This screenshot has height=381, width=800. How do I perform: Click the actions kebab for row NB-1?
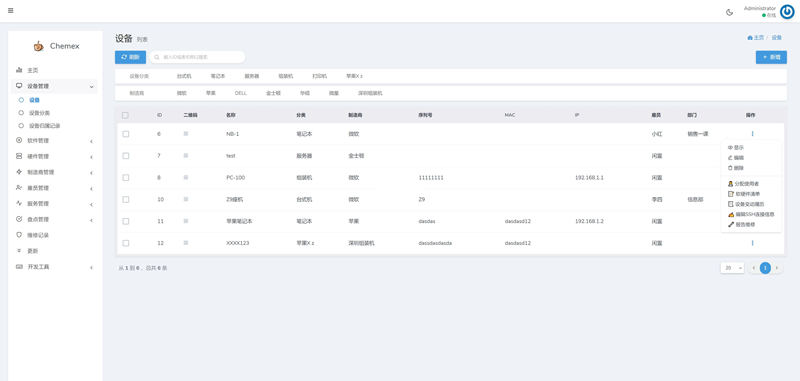pyautogui.click(x=752, y=134)
